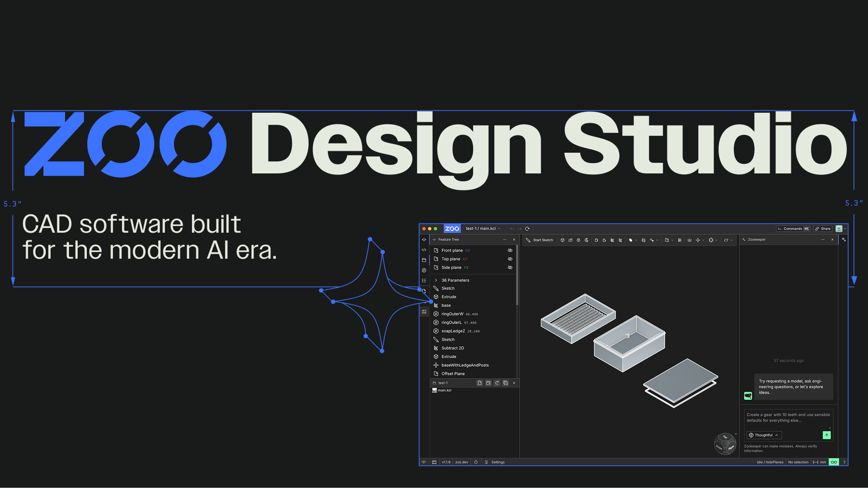Toggle visibility of the Front plane
This screenshot has height=488, width=868.
pos(510,251)
